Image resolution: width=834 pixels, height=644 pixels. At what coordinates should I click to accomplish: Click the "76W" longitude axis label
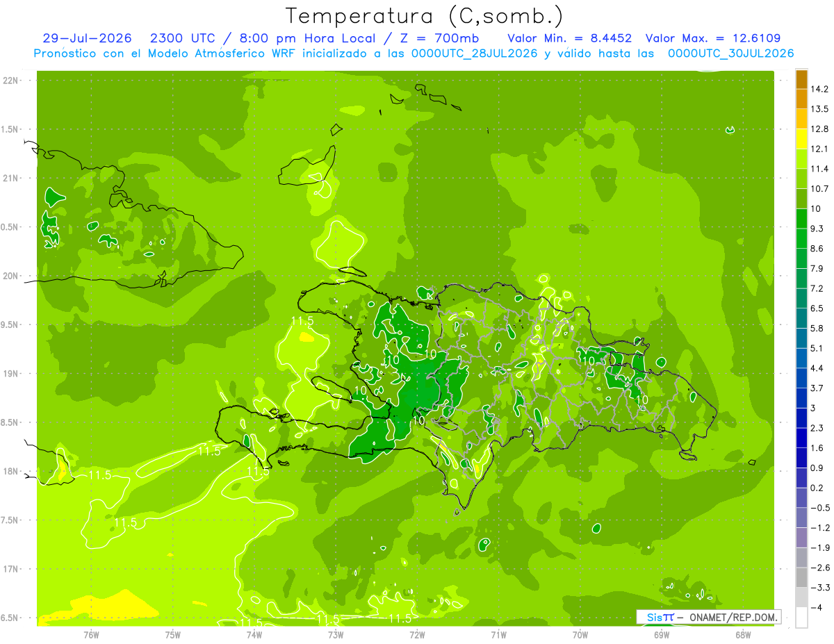(91, 634)
